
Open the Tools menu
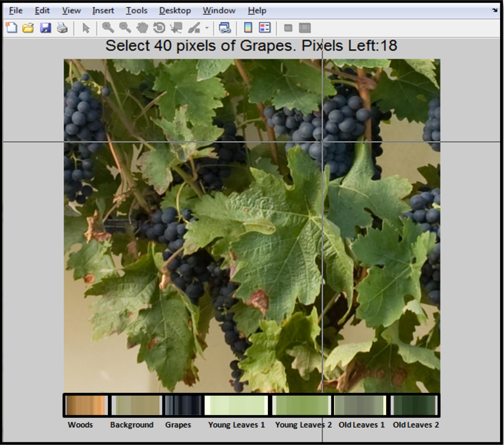coord(136,10)
